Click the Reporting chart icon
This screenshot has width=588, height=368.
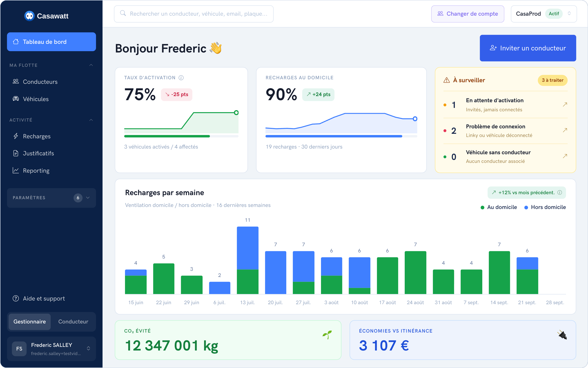point(16,170)
